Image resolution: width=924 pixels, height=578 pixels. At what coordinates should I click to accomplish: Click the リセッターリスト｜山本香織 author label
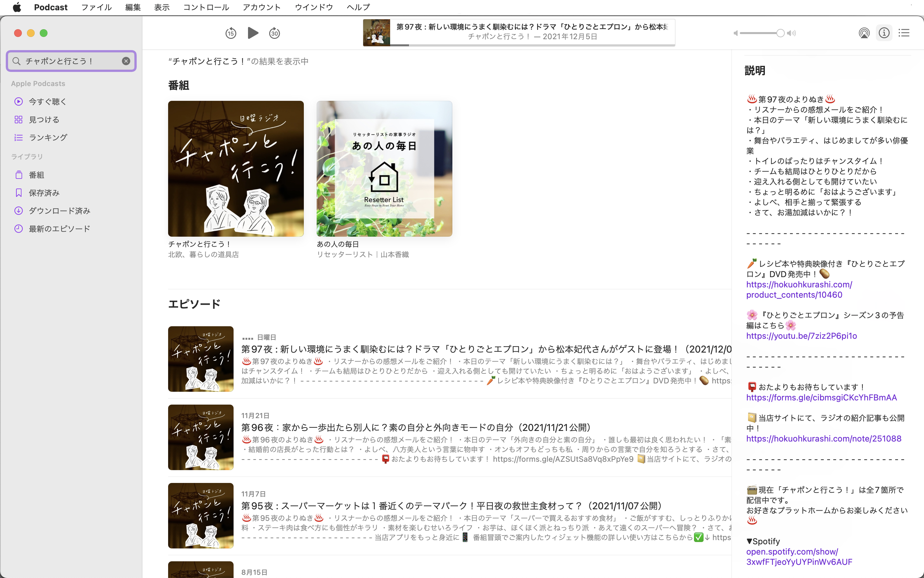(363, 255)
